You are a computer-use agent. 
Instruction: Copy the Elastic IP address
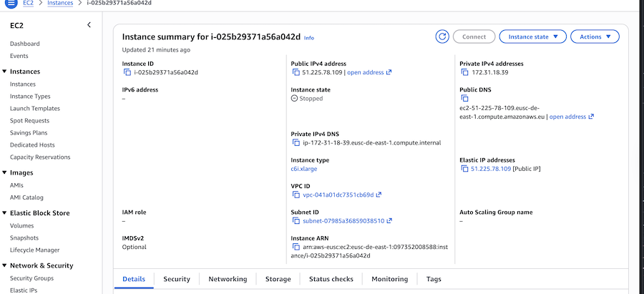tap(464, 169)
